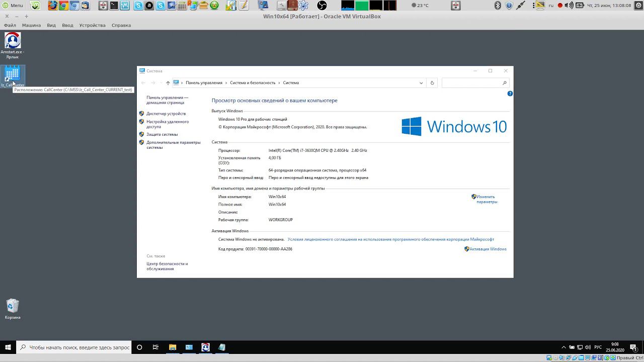Click the Система window title icon
Screen dimensions: 644x362
tap(142, 71)
